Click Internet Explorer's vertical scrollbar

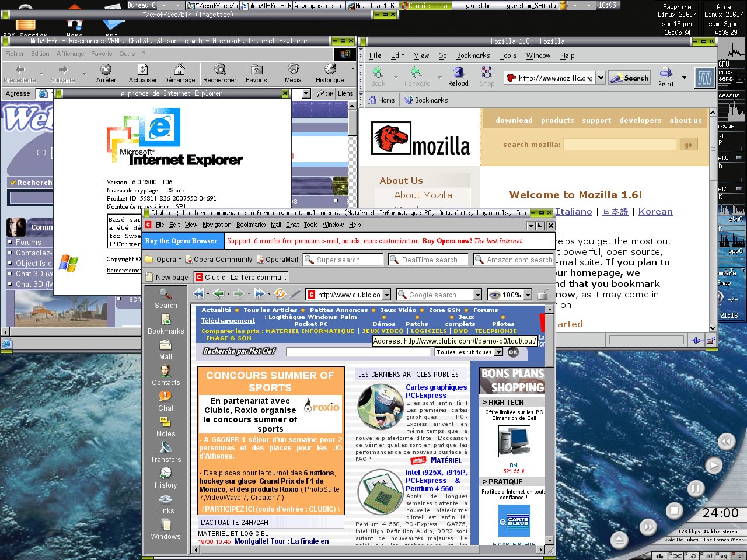tap(352, 214)
